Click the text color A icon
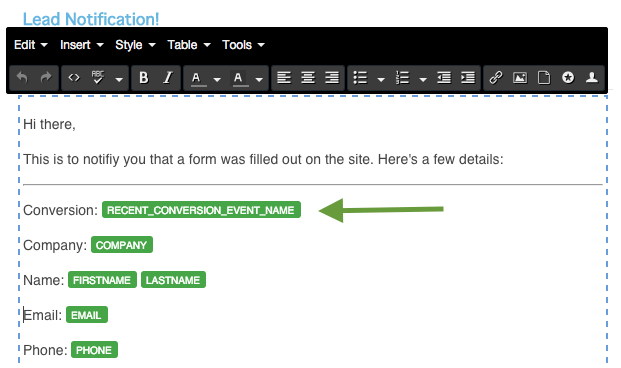621x368 pixels. click(198, 78)
